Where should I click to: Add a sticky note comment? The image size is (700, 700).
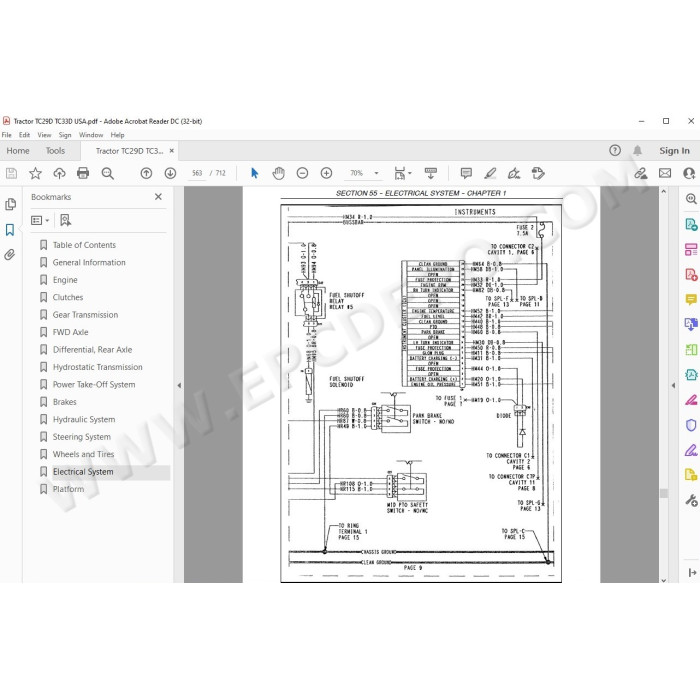[x=466, y=173]
